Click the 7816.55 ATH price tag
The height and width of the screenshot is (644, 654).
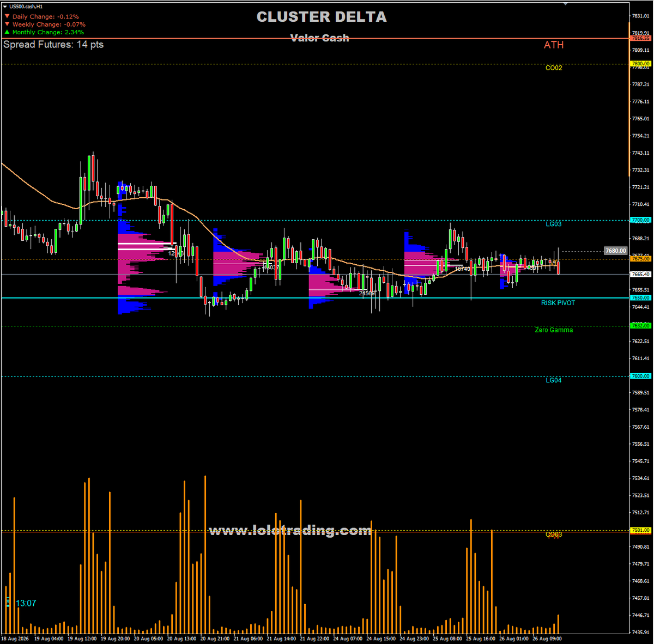pos(640,39)
